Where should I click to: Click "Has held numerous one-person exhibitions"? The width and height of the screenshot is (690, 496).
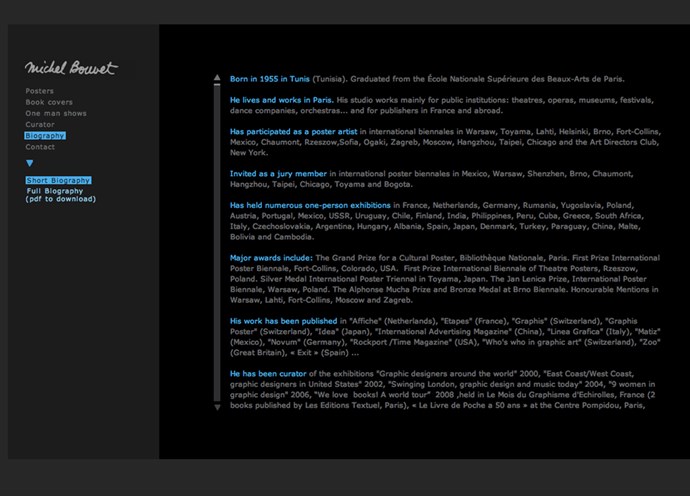pos(310,205)
